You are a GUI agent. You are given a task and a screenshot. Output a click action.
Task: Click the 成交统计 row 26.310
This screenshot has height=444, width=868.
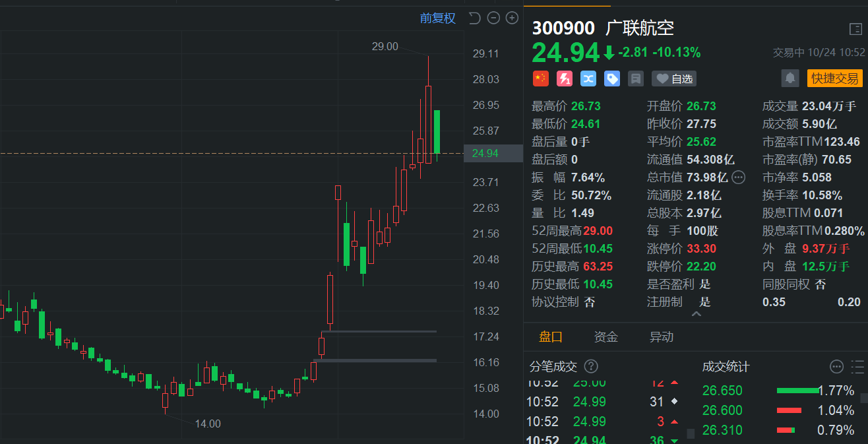coord(778,430)
